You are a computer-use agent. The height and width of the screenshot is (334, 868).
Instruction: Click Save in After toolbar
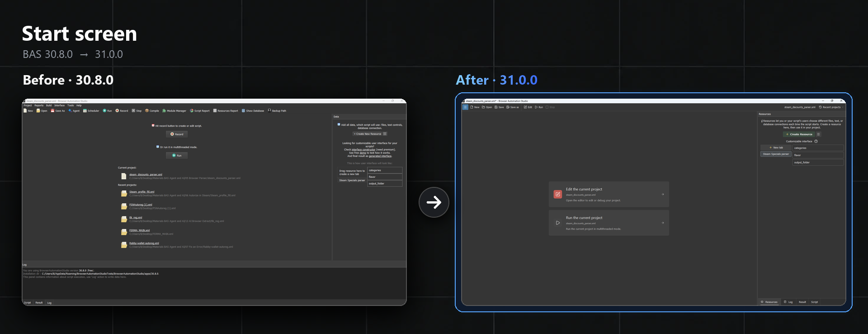click(499, 107)
